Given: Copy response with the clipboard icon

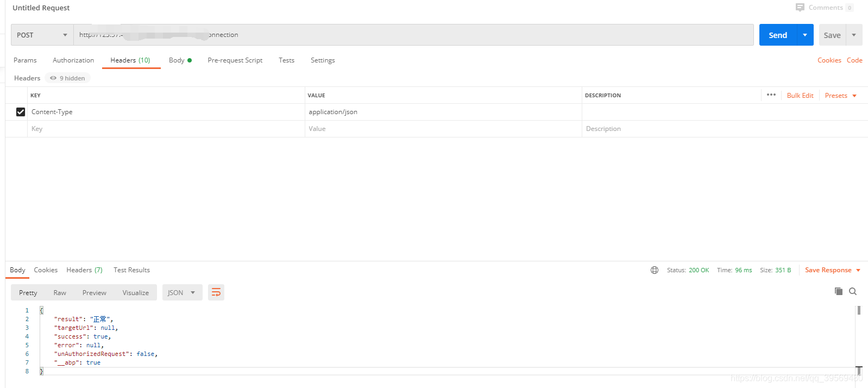Looking at the screenshot, I should [x=839, y=291].
